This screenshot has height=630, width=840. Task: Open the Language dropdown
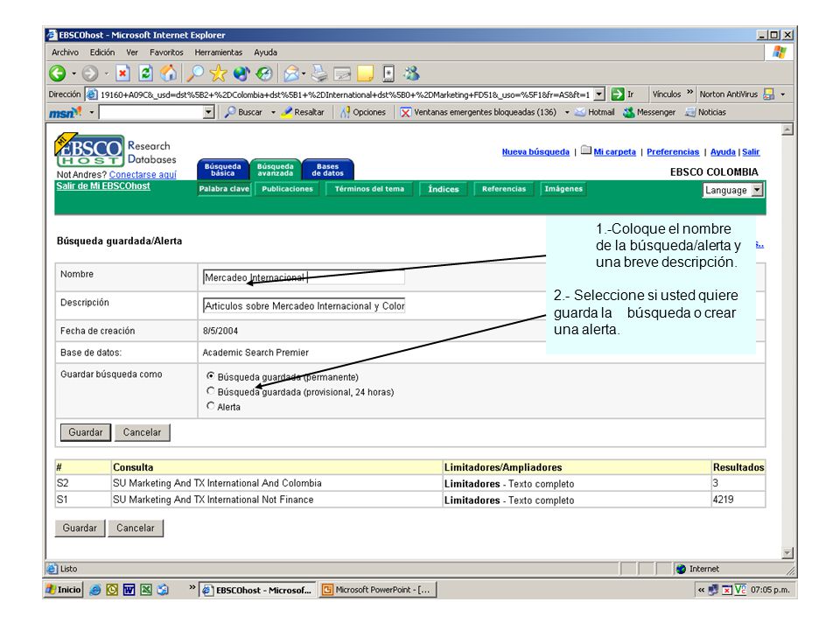[732, 190]
